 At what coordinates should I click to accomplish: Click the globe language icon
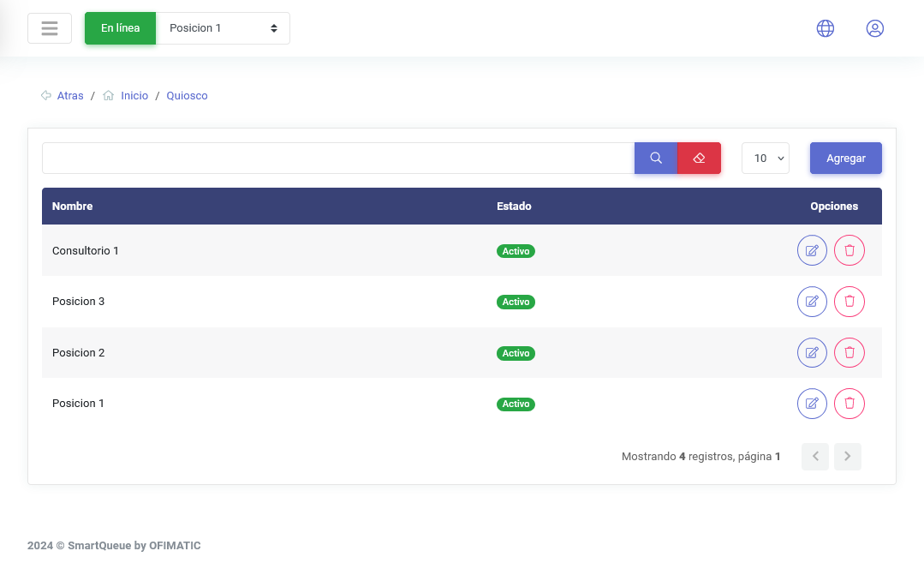tap(825, 28)
